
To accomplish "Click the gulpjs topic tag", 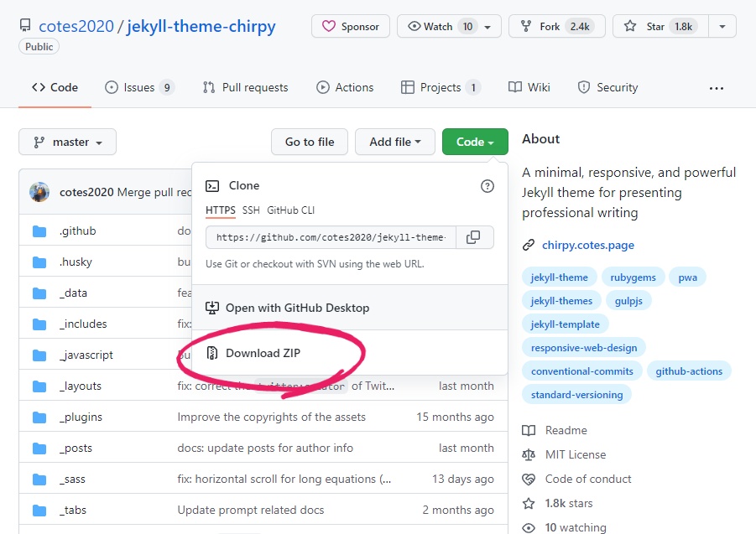I will click(628, 301).
